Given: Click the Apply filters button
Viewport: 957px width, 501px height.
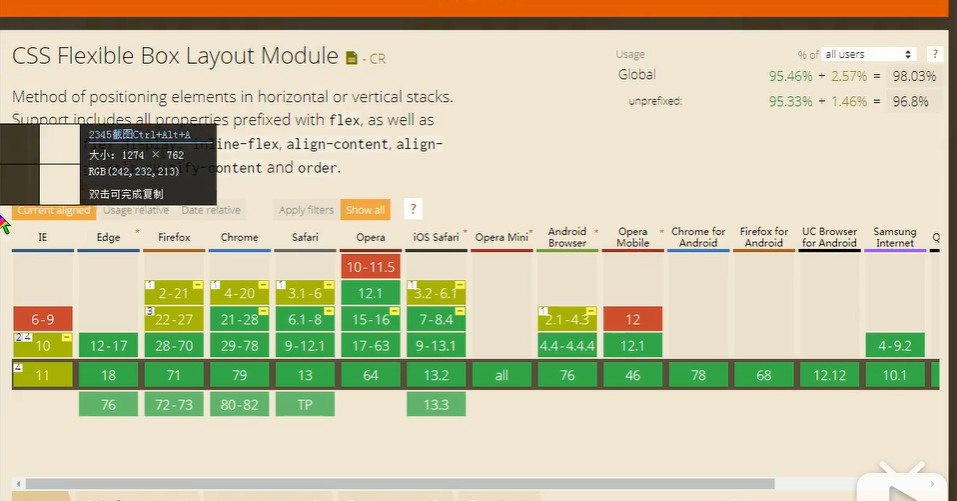Looking at the screenshot, I should click(306, 210).
